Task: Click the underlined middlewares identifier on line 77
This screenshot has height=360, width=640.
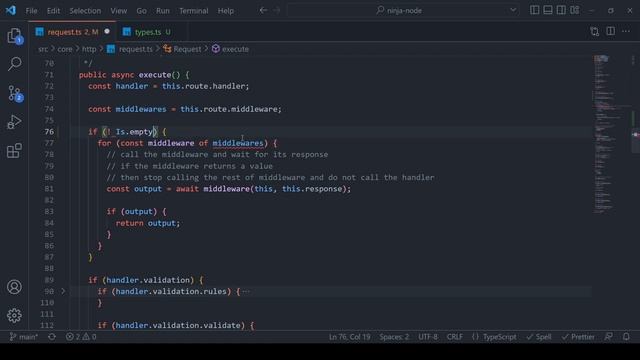Action: (238, 143)
